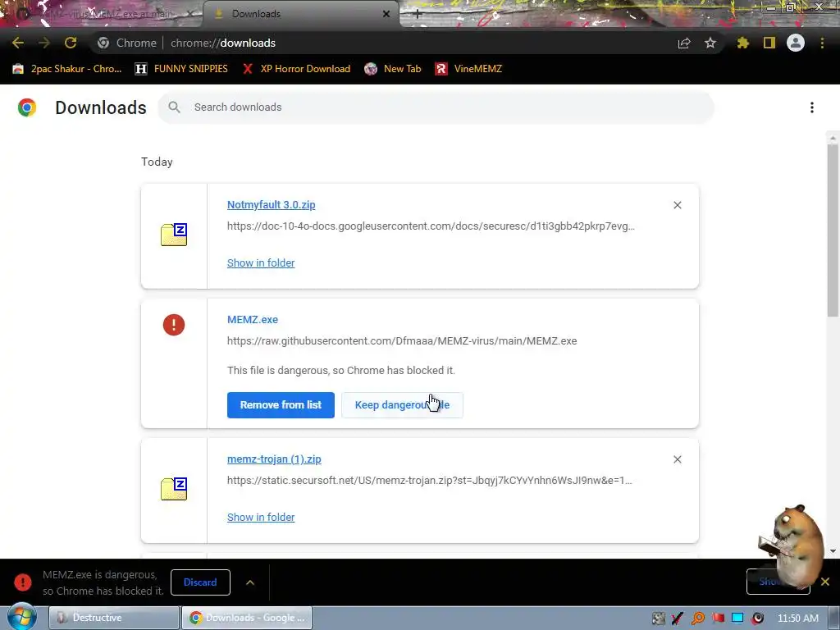The height and width of the screenshot is (630, 840).
Task: Click the raw.githubusercontent MEMZ.exe URL
Action: 402,340
